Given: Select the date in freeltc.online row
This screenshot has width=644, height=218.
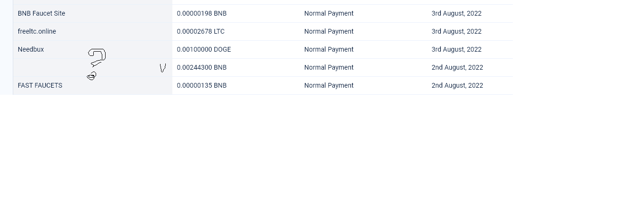Looking at the screenshot, I should coord(456,31).
